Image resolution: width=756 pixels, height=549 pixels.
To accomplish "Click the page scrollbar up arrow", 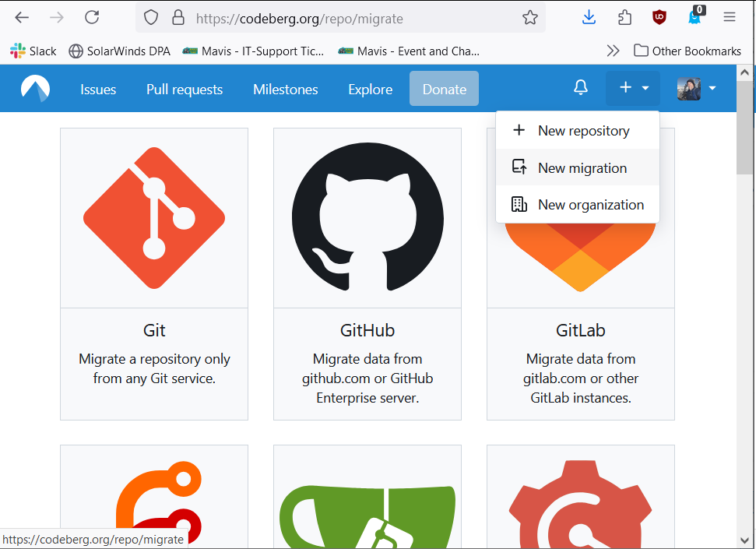I will pyautogui.click(x=744, y=72).
